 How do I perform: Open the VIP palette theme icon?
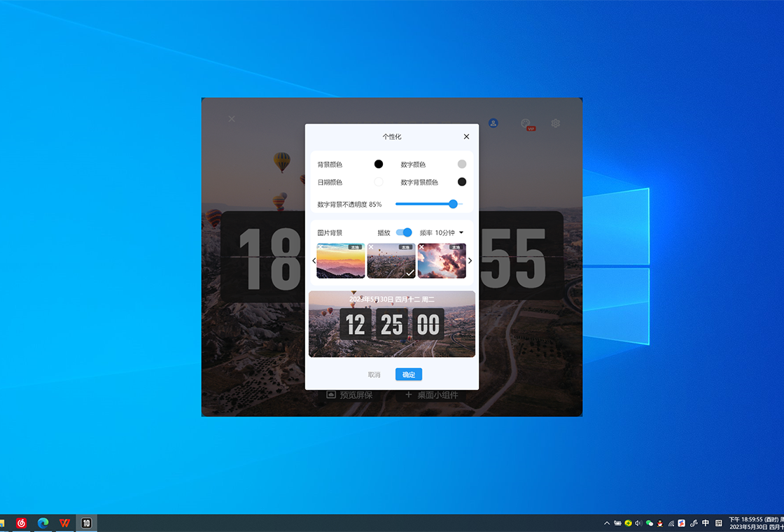click(526, 123)
